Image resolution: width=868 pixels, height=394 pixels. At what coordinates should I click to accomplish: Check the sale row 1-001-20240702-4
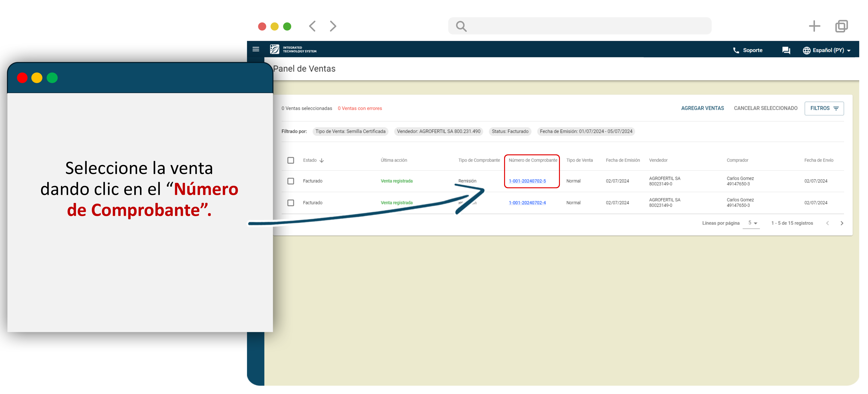pyautogui.click(x=291, y=203)
